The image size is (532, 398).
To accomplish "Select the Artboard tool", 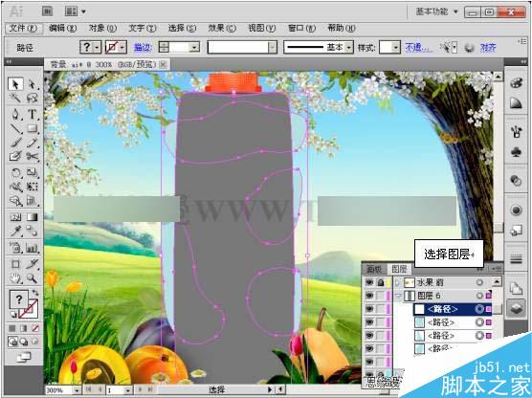I will coord(15,264).
